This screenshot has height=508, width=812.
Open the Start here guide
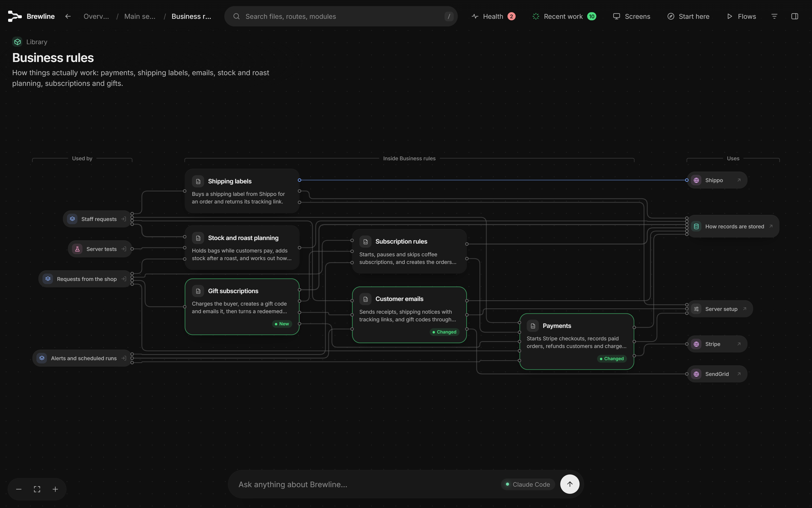pos(688,16)
